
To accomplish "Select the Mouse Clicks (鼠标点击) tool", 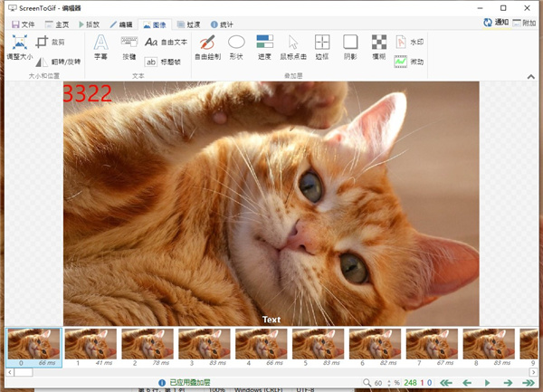I will [293, 46].
